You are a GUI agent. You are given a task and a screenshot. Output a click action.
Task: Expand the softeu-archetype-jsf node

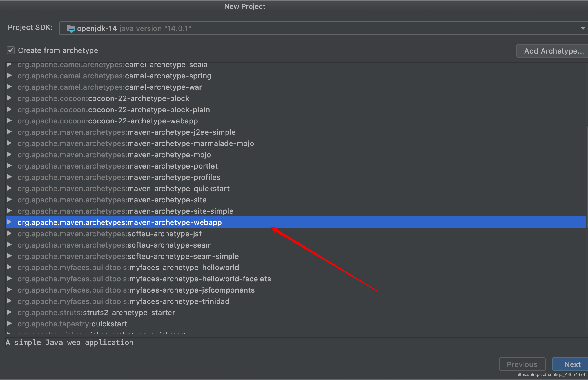(x=9, y=233)
